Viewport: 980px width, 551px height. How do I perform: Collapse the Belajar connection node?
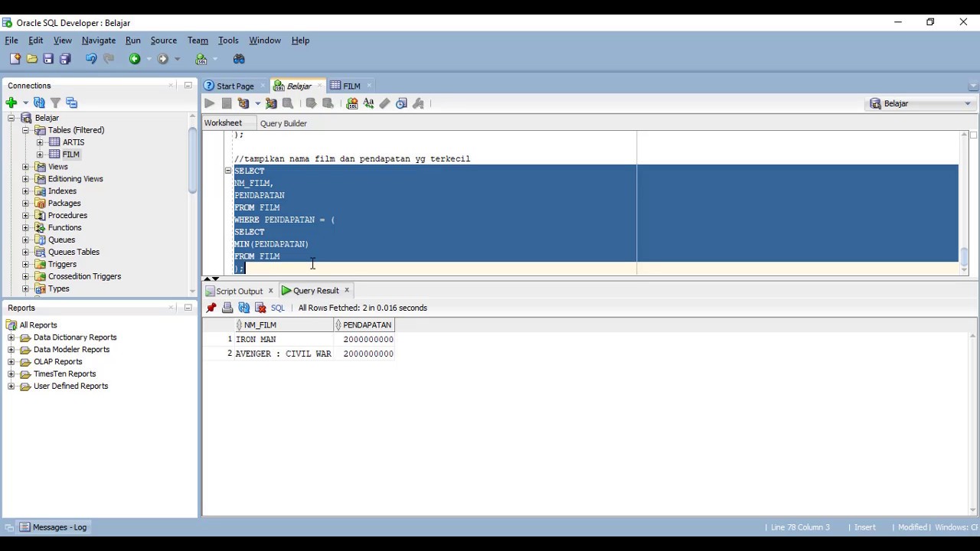click(x=11, y=118)
